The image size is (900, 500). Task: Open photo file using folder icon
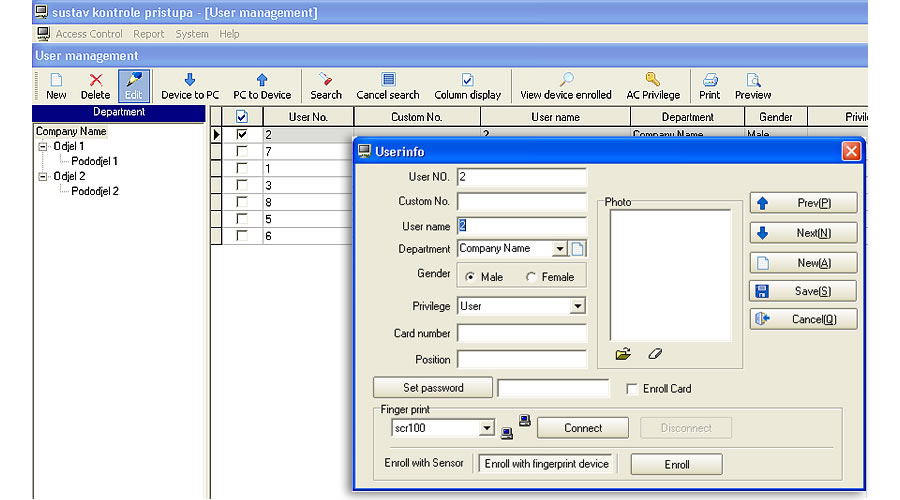(x=623, y=354)
